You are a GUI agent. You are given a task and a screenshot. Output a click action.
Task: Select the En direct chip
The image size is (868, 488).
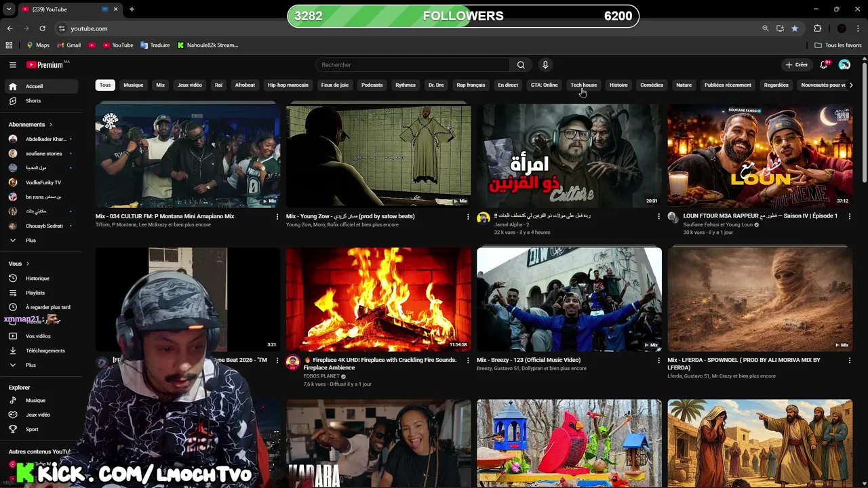tap(508, 85)
